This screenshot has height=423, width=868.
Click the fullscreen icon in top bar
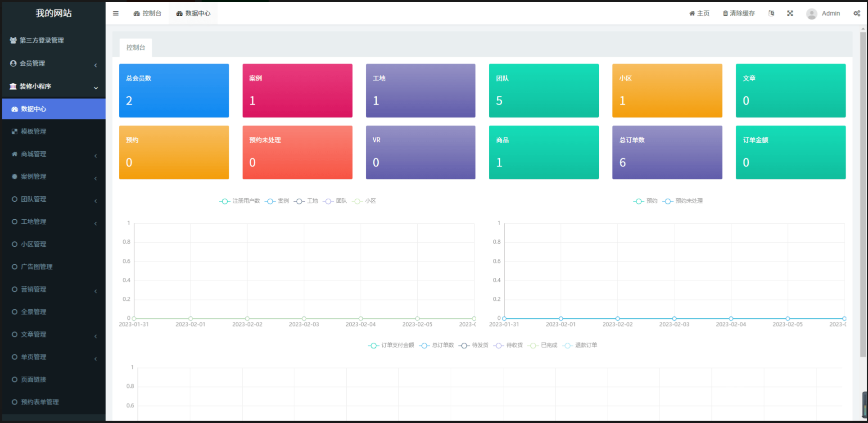790,14
